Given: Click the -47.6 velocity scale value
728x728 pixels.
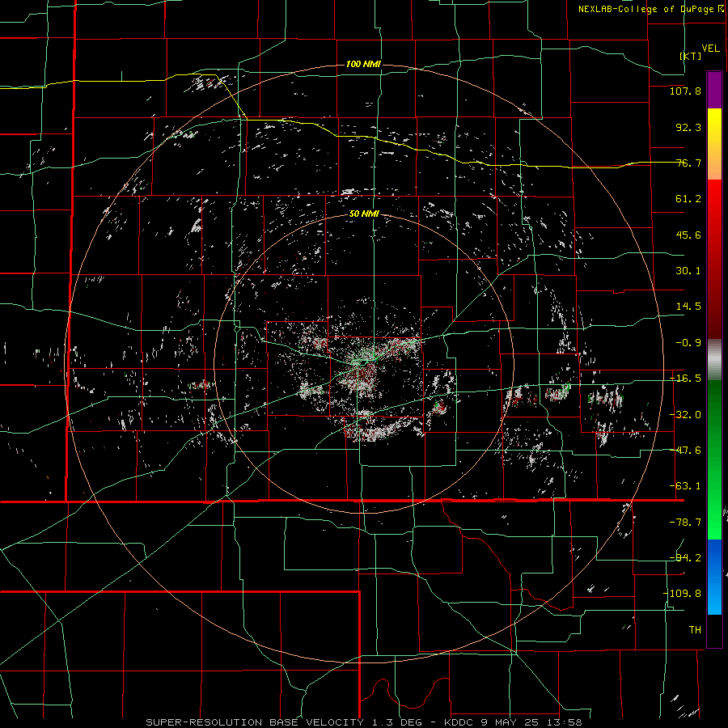Looking at the screenshot, I should click(685, 451).
